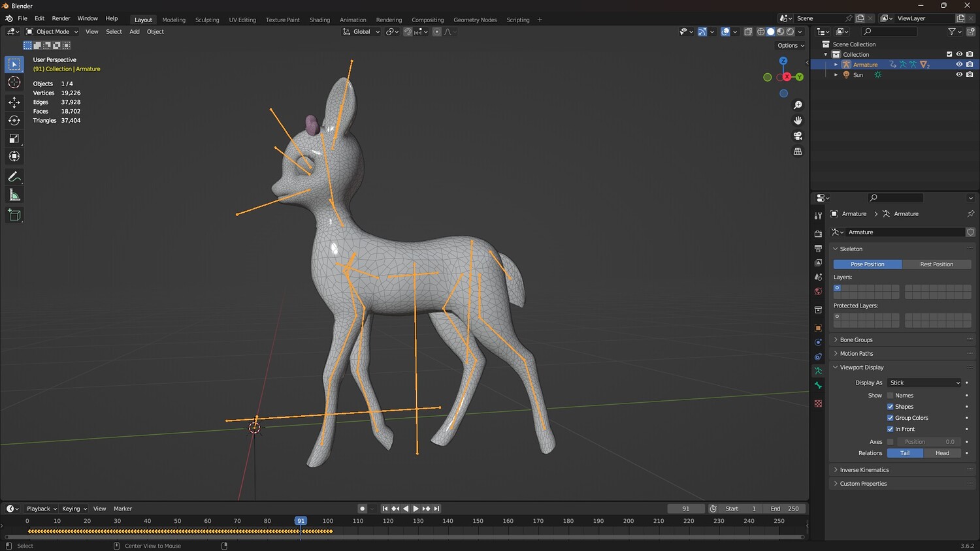Open the Add menu in viewport
980x551 pixels.
click(135, 31)
